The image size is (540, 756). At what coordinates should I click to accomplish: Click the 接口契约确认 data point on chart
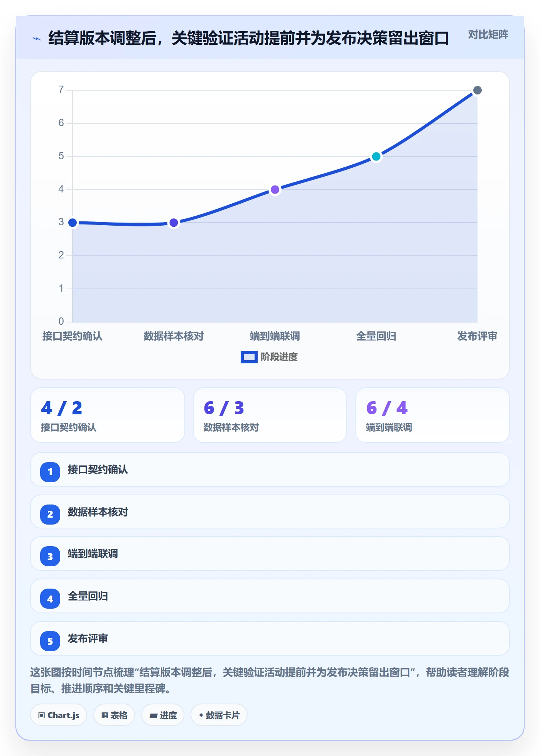[x=73, y=223]
